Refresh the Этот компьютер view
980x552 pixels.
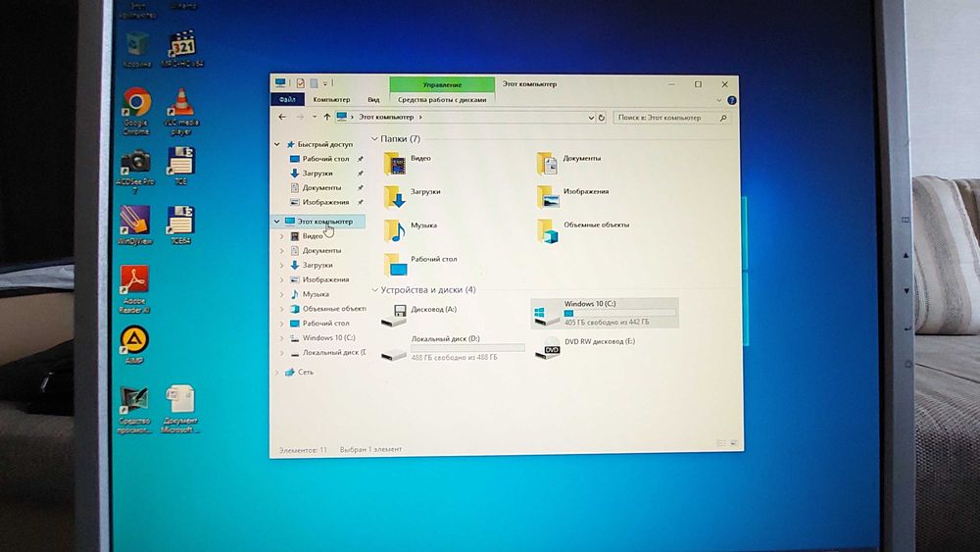click(602, 118)
